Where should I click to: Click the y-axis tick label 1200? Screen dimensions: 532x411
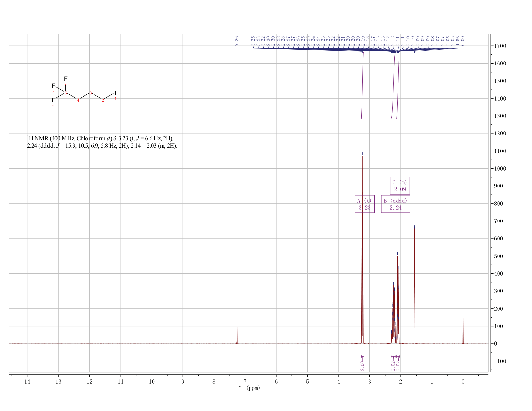click(x=500, y=133)
